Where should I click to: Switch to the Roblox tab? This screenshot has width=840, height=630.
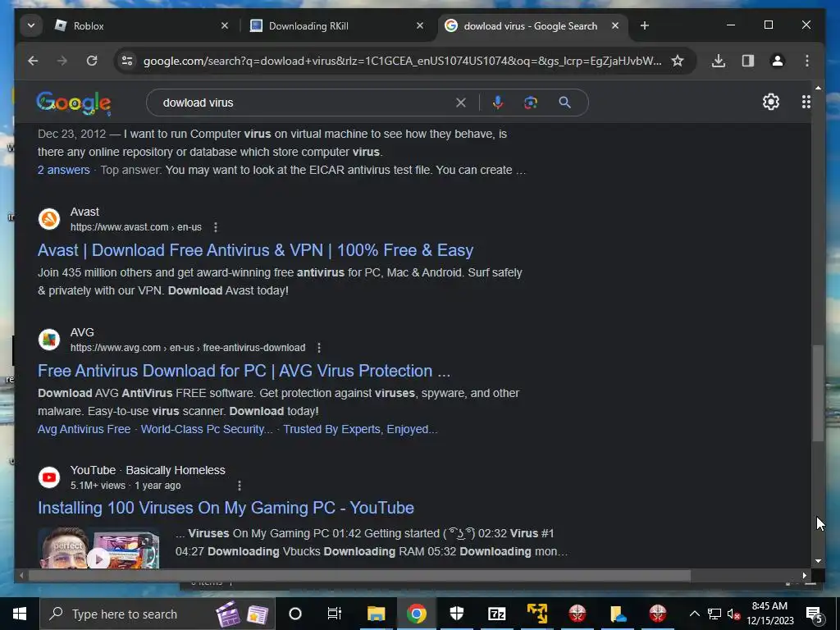(141, 25)
